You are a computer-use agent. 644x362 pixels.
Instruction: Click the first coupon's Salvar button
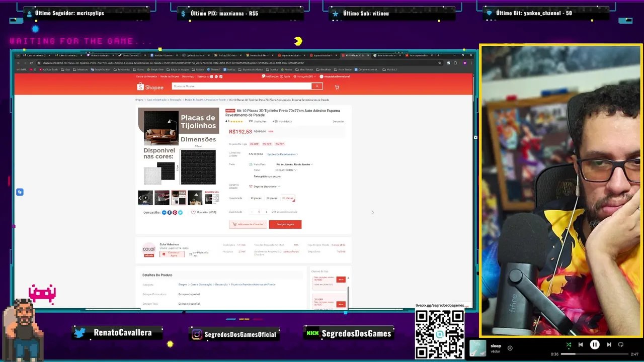coord(341,280)
